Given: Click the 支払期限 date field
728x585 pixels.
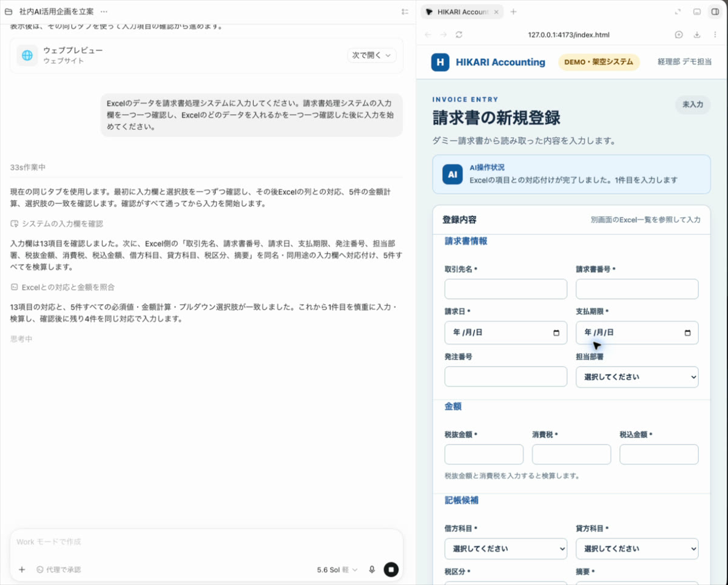Looking at the screenshot, I should click(637, 333).
